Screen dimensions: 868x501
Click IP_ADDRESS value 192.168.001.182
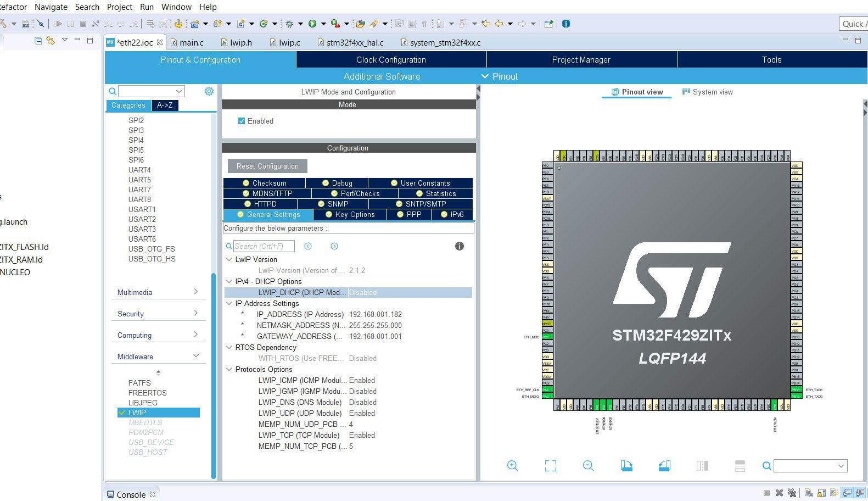pos(376,314)
